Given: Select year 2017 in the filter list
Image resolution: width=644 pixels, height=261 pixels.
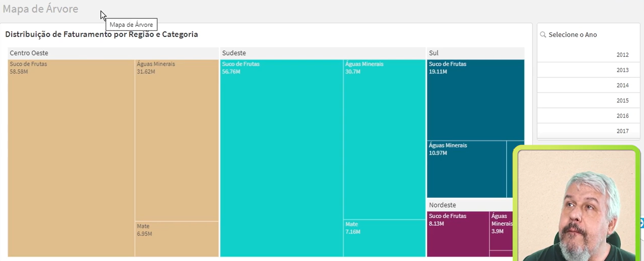Looking at the screenshot, I should coord(588,131).
